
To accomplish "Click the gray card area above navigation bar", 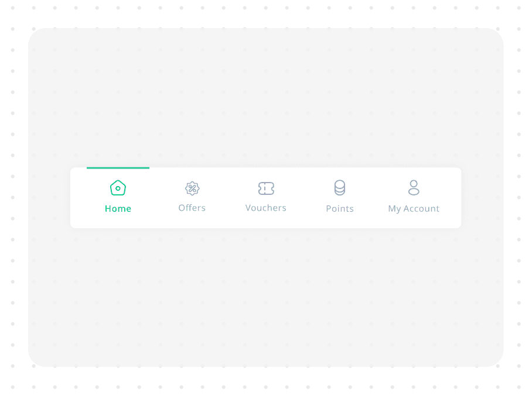I will [x=265, y=98].
